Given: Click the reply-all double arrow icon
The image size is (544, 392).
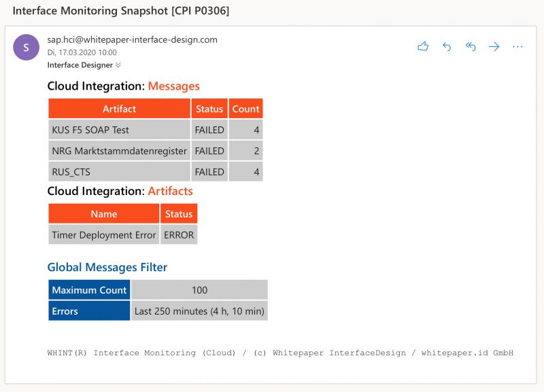Looking at the screenshot, I should point(471,46).
